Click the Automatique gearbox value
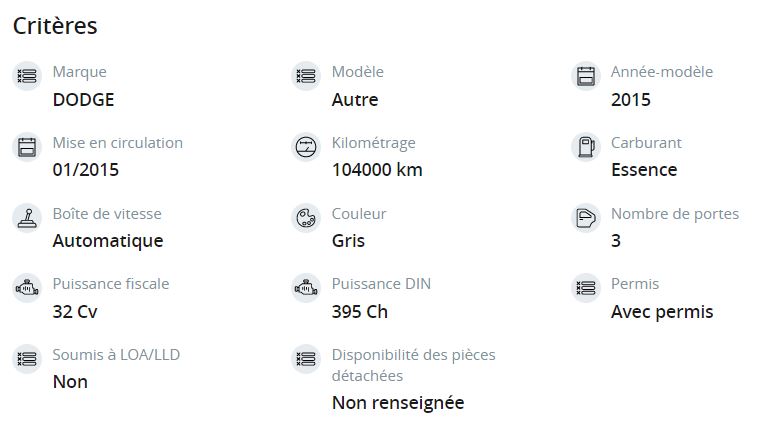The image size is (761, 444). 108,241
